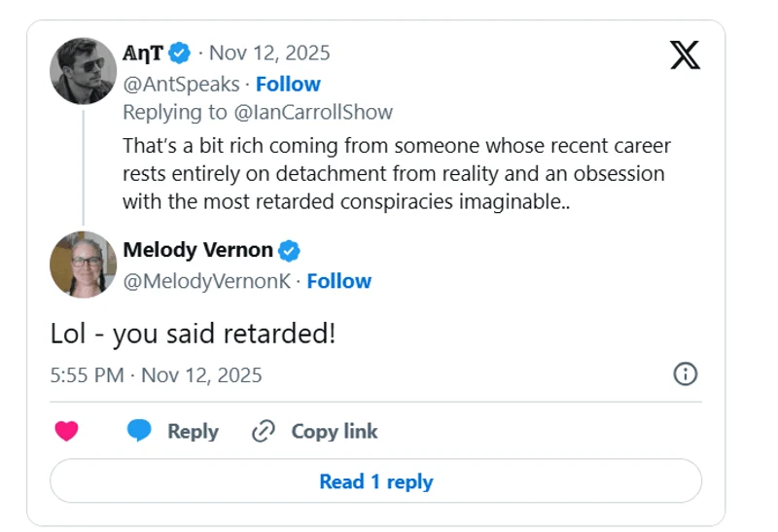Open AnT's profile picture
The image size is (778, 532).
point(84,71)
